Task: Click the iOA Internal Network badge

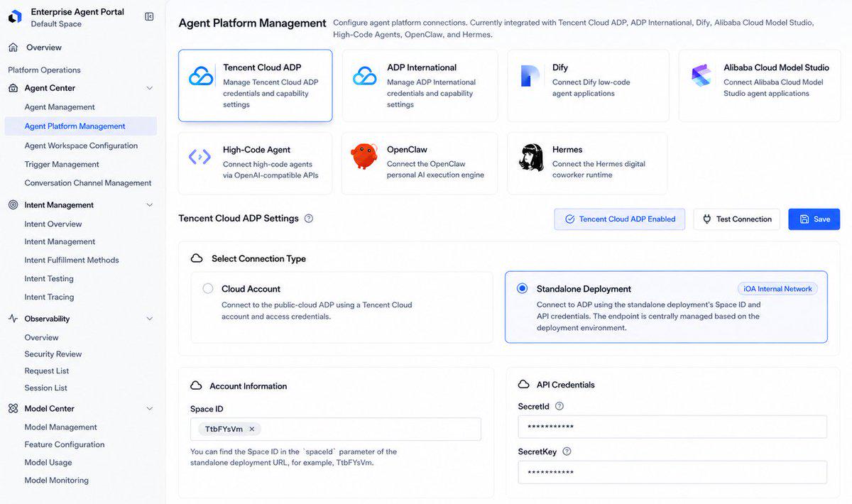Action: pyautogui.click(x=777, y=289)
